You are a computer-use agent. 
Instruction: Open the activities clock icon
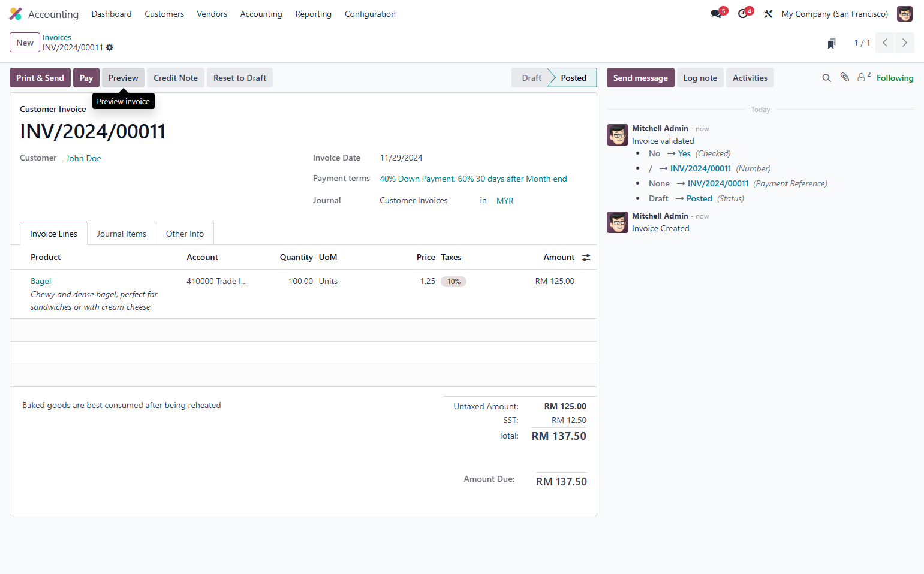tap(743, 14)
